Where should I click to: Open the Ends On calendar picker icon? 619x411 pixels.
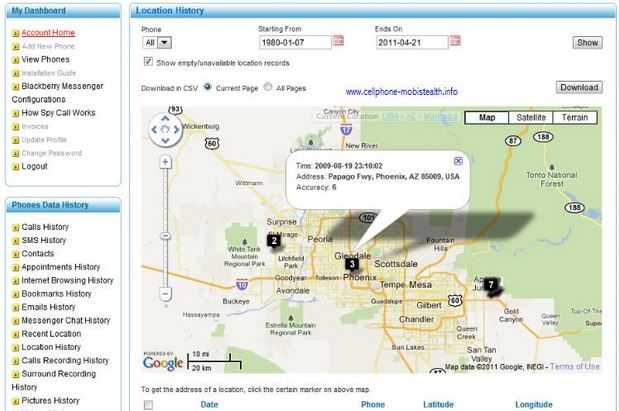tap(455, 40)
